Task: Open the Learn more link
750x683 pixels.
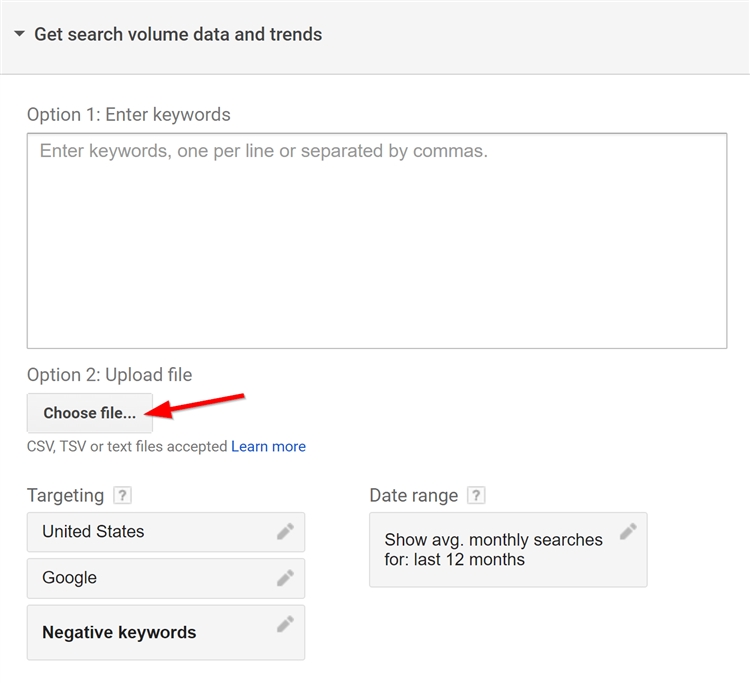Action: (x=268, y=446)
